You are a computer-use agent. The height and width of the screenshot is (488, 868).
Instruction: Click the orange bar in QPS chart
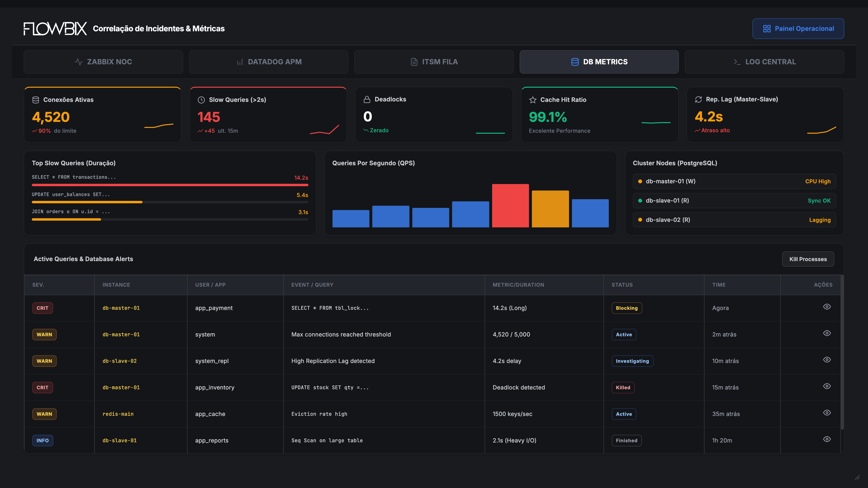tap(550, 209)
